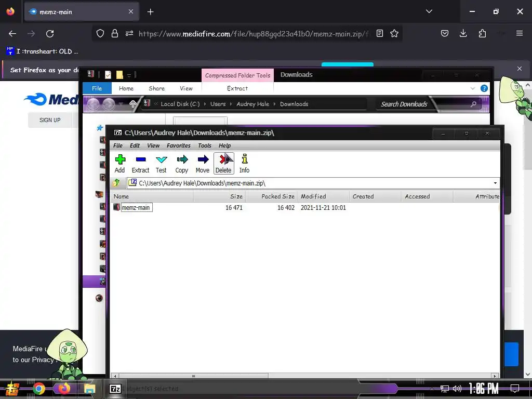This screenshot has height=399, width=532.
Task: Test the archive with the Test button
Action: [161, 164]
